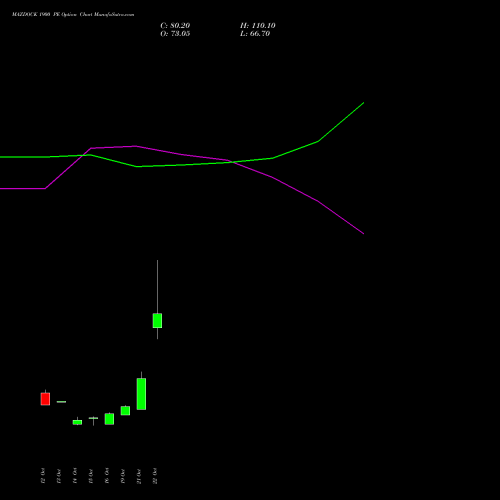Click the 19 Oct date axis label

click(x=123, y=476)
